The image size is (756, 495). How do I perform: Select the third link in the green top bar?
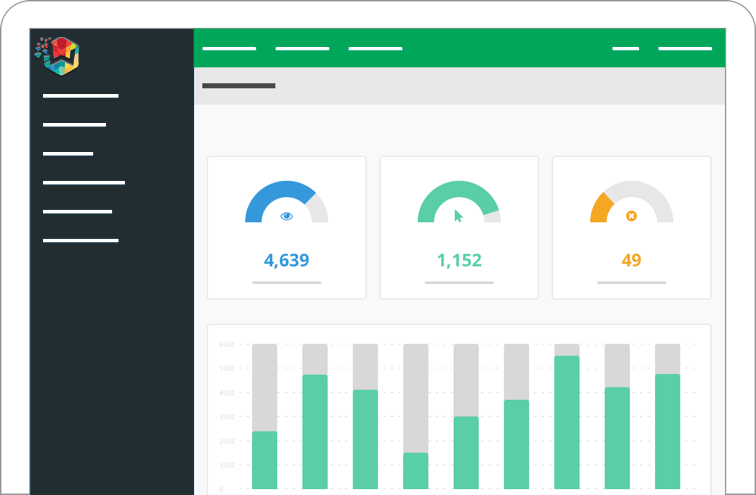pyautogui.click(x=375, y=49)
